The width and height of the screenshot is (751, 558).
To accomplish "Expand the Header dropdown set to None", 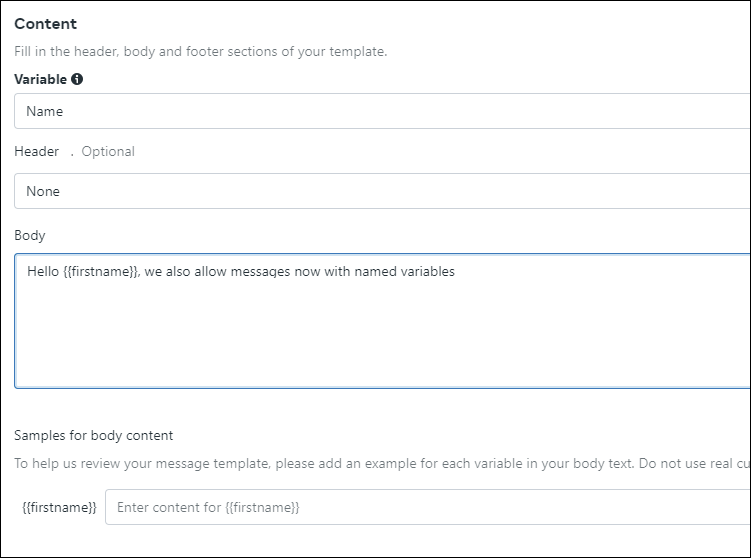I will (380, 191).
